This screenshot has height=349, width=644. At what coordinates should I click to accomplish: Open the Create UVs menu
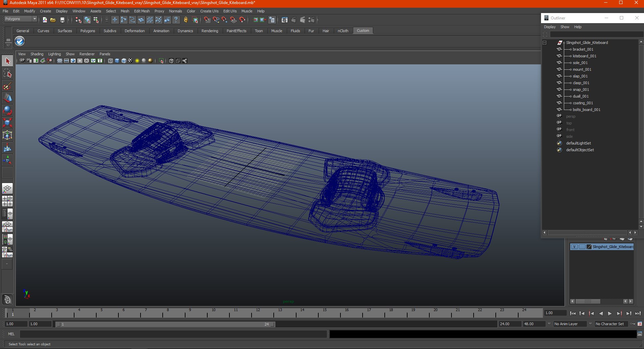209,11
